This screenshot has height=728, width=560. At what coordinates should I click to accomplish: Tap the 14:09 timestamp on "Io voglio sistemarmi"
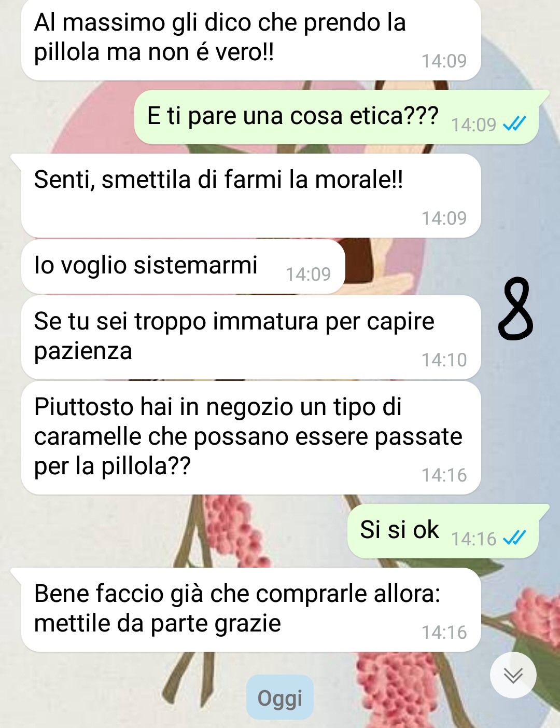tap(308, 274)
